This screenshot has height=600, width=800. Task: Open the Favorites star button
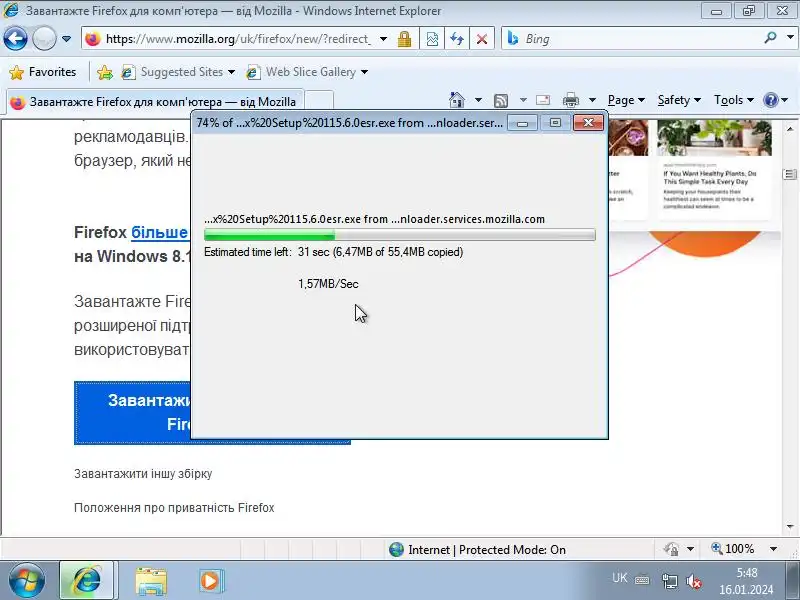[x=43, y=72]
